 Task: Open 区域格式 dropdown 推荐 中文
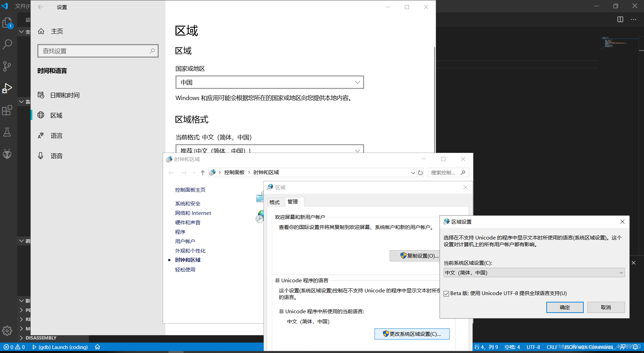[270, 149]
